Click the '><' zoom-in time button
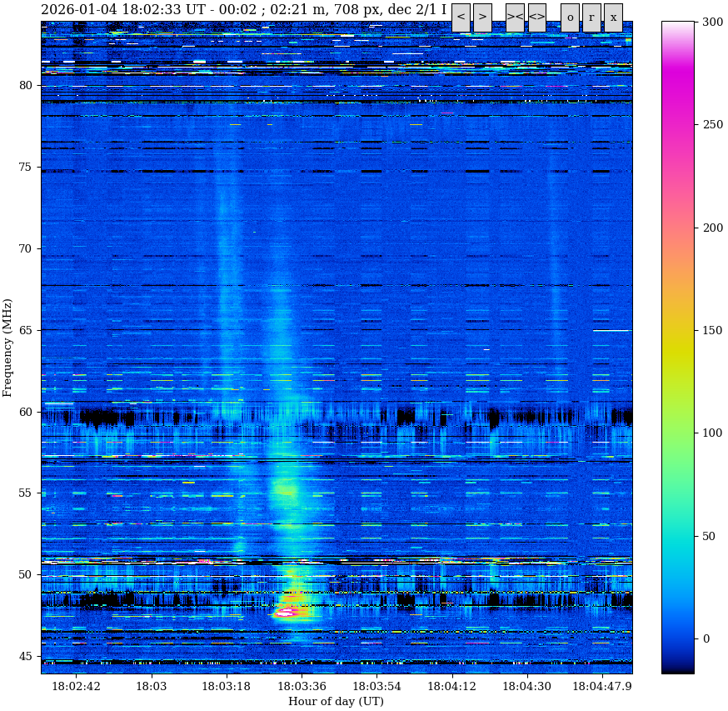Screen dimensions: 728x711 coord(515,18)
